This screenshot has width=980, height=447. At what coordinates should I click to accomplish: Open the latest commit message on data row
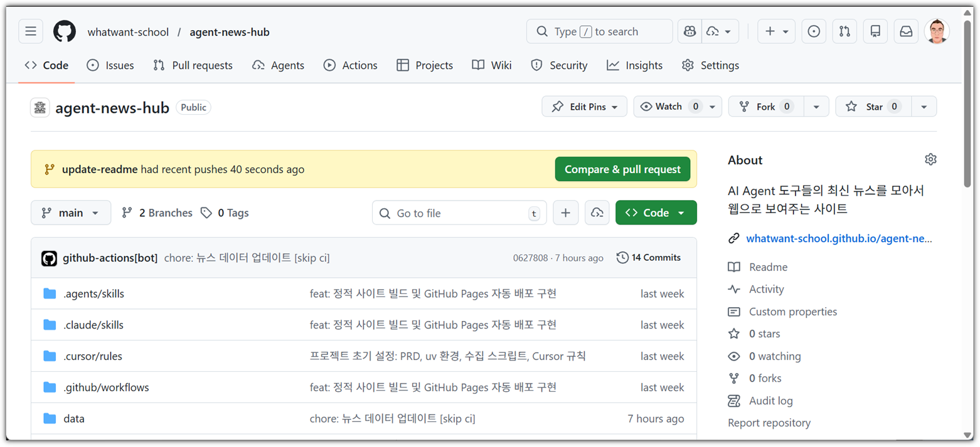click(x=392, y=419)
